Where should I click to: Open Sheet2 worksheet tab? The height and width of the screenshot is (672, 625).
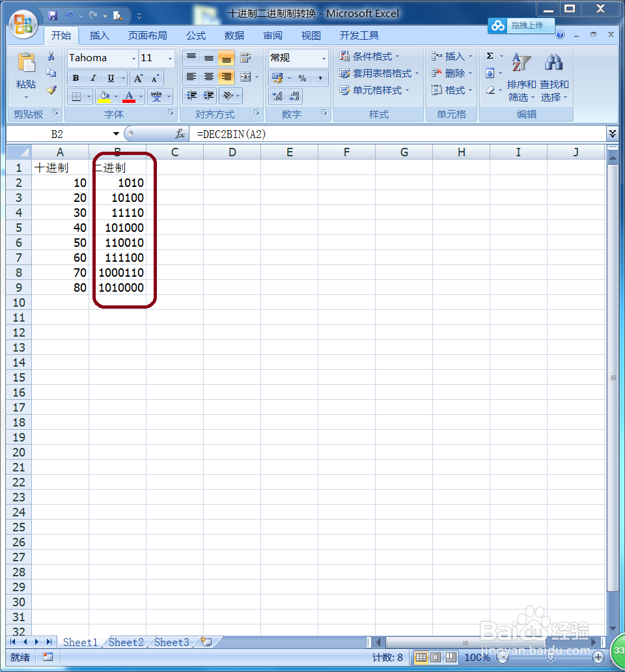(x=126, y=642)
